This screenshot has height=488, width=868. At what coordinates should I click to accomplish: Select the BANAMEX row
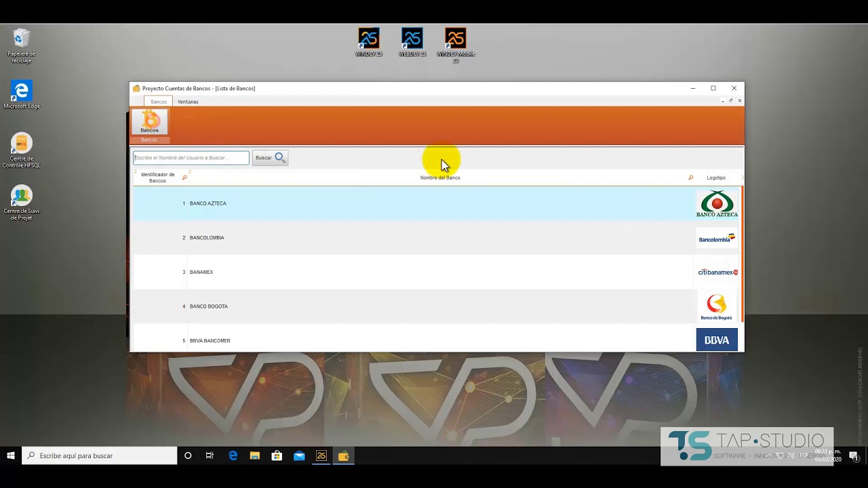coord(437,272)
